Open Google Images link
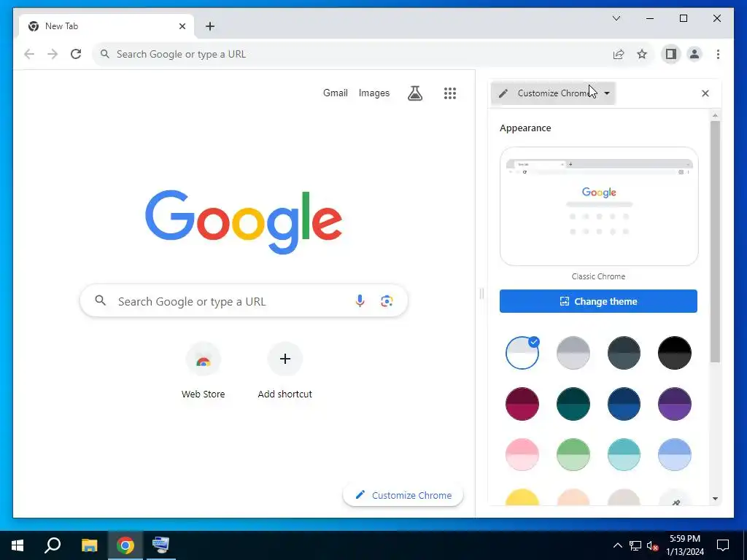 (374, 93)
